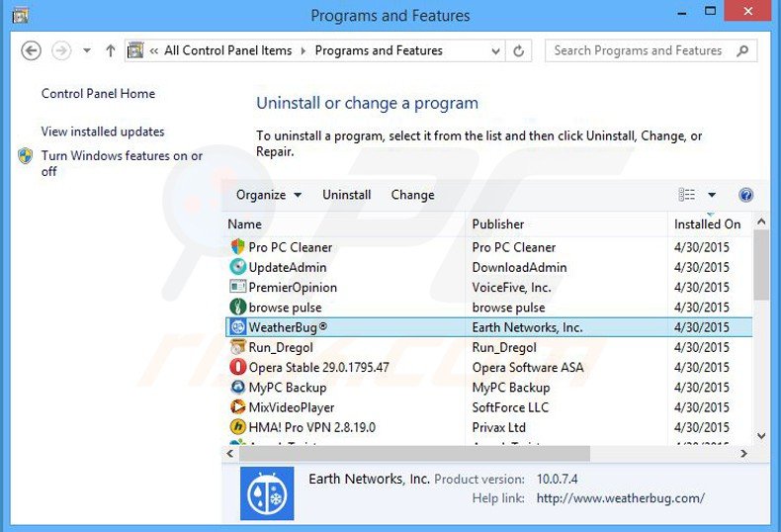
Task: Select the PremierOpinion entry
Action: [293, 288]
